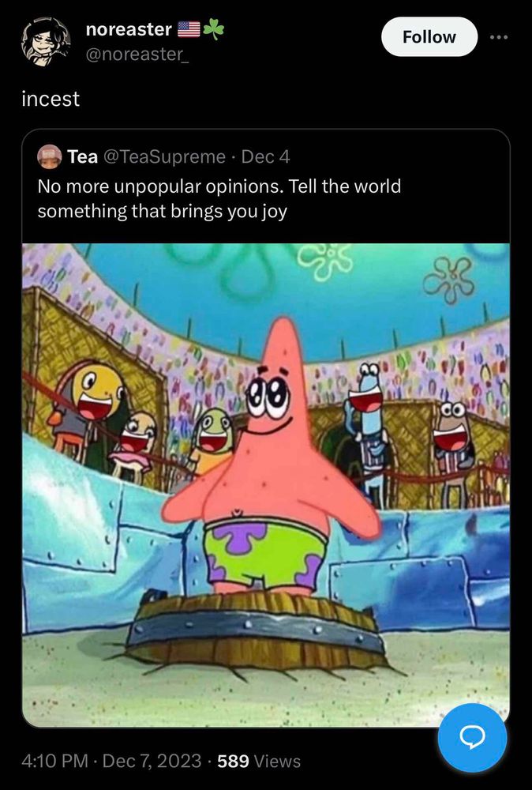Open the @noreaster_ handle link

[137, 54]
